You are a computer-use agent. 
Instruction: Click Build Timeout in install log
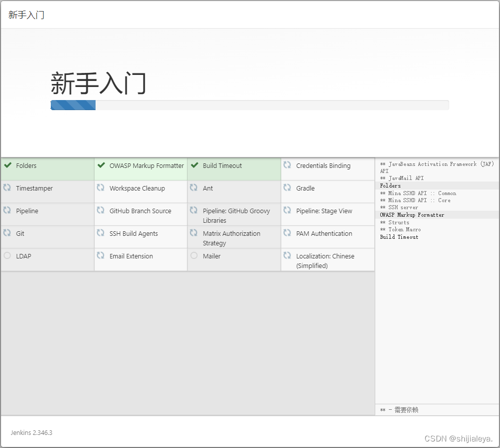point(399,237)
